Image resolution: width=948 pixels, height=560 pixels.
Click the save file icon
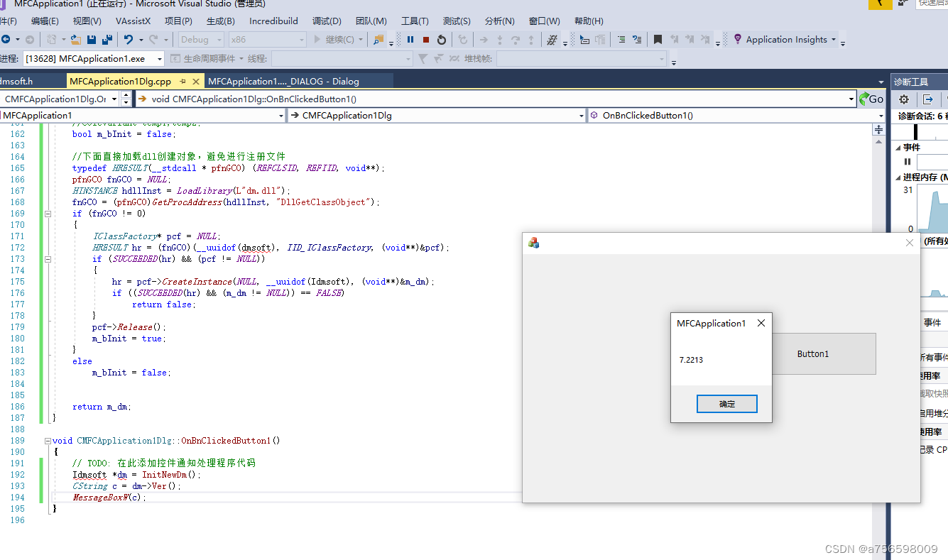pyautogui.click(x=92, y=40)
